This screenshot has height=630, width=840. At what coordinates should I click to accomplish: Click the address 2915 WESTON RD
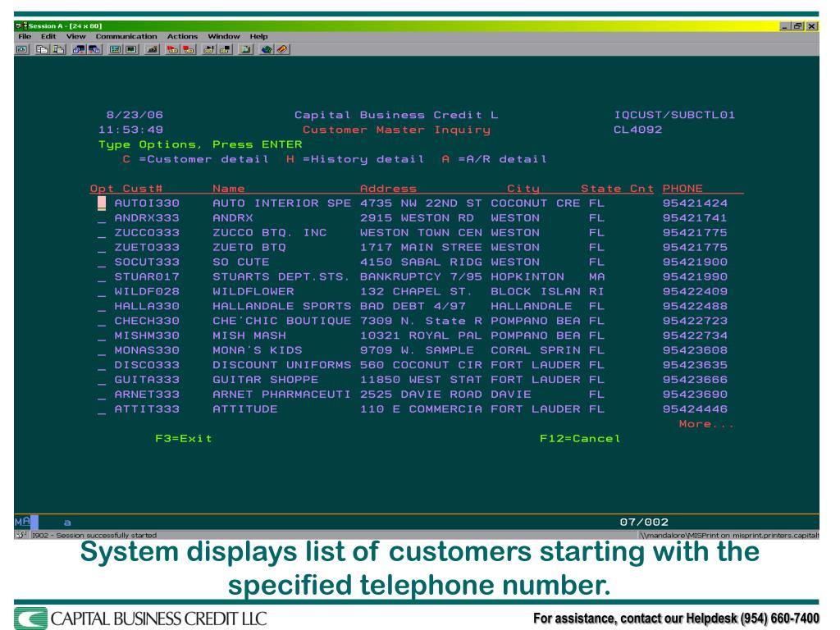(x=417, y=218)
